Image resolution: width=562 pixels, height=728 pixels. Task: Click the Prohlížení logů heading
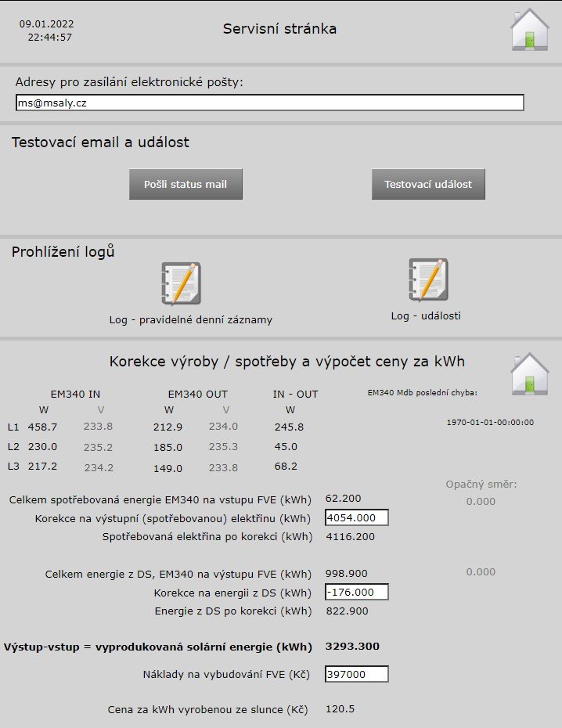[63, 251]
